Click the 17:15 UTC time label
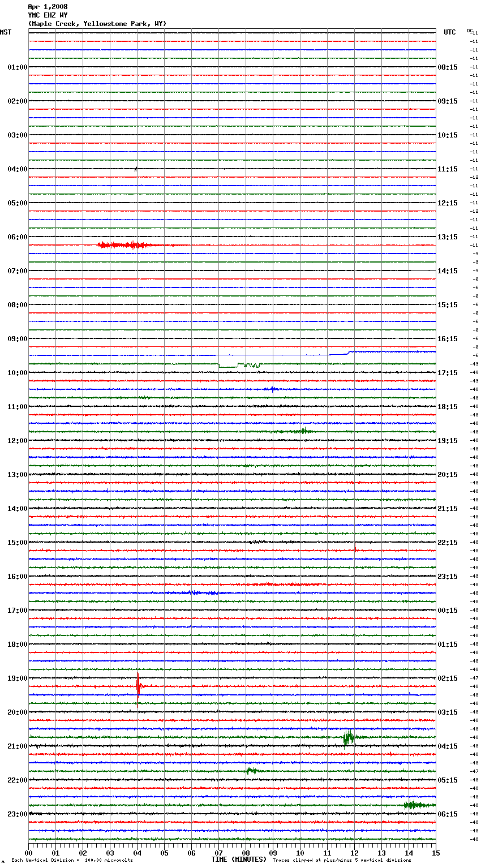 (x=448, y=373)
